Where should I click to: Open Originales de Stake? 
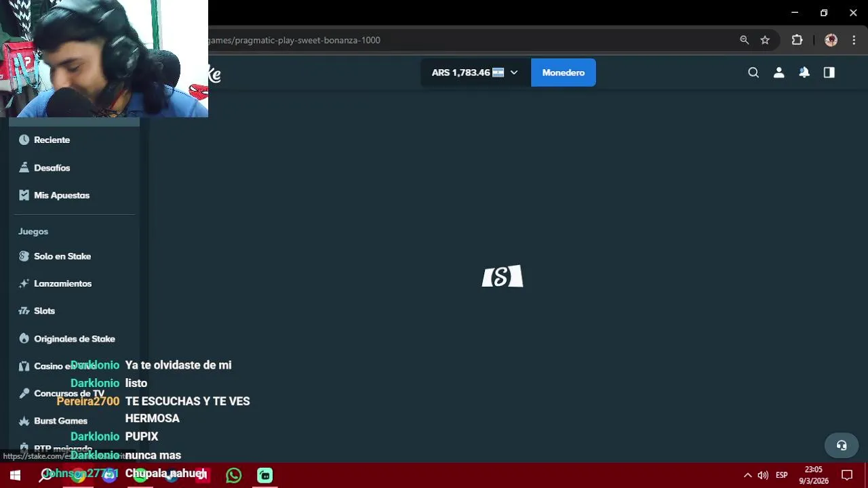click(x=75, y=339)
